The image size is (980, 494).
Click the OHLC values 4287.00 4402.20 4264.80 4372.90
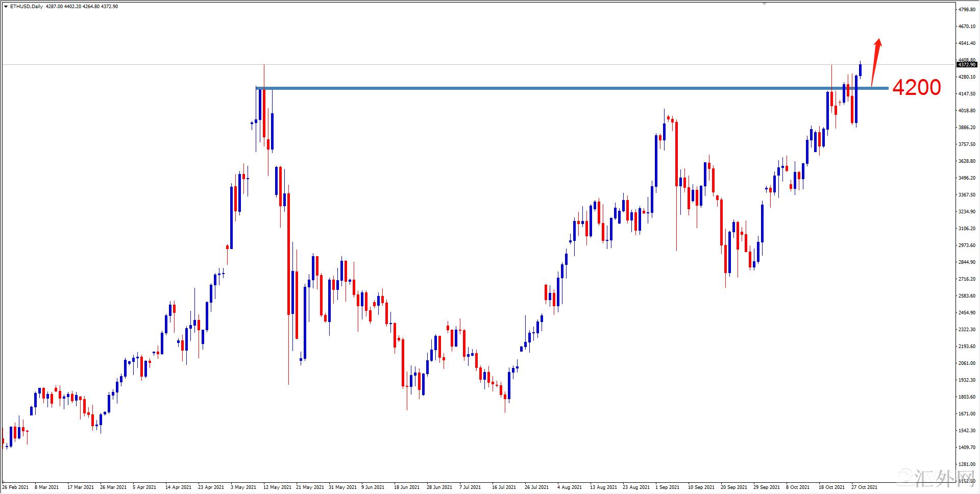[82, 7]
